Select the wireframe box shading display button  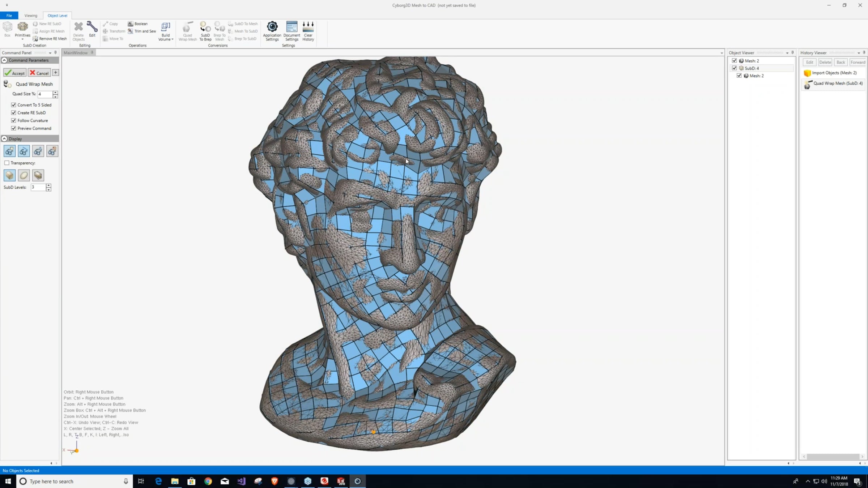(x=38, y=175)
